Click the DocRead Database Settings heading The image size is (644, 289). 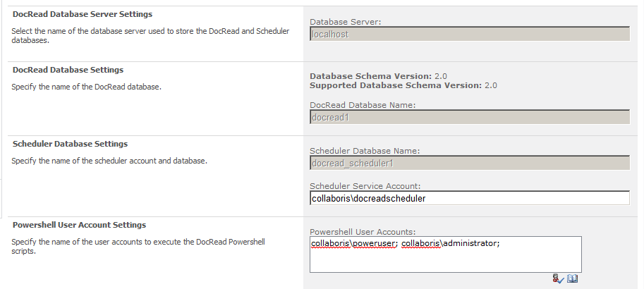(68, 70)
